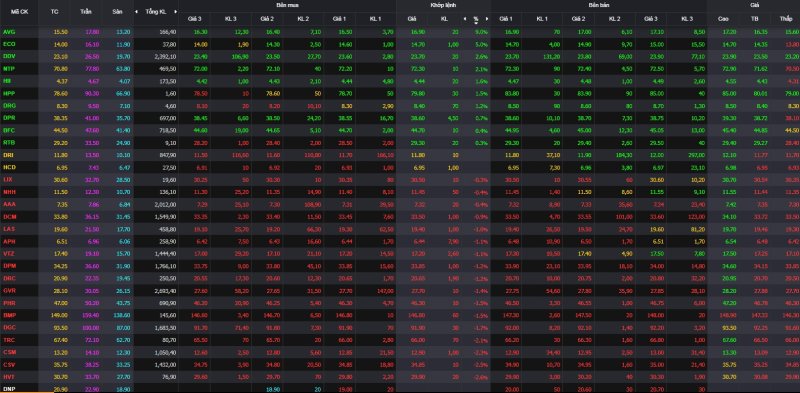The height and width of the screenshot is (393, 800).
Task: Click the right arrow beside Tổng KL
Action: [x=176, y=11]
